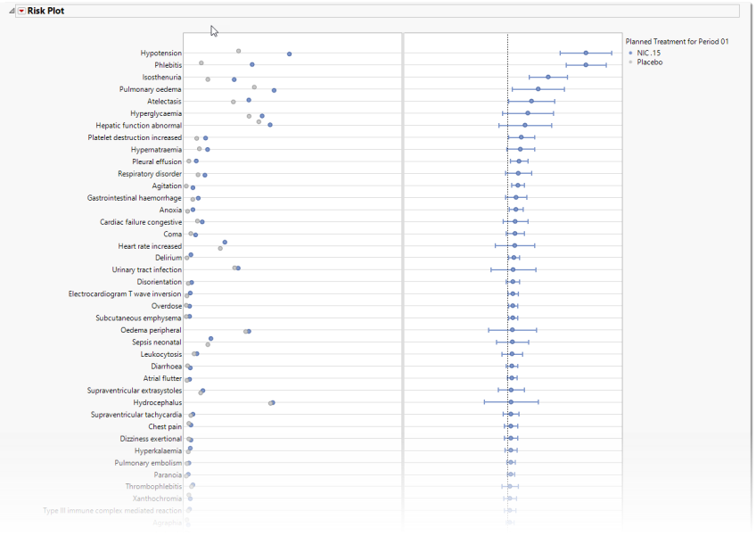This screenshot has width=756, height=536.
Task: Select Subcutaneous emphysema label
Action: click(x=138, y=317)
